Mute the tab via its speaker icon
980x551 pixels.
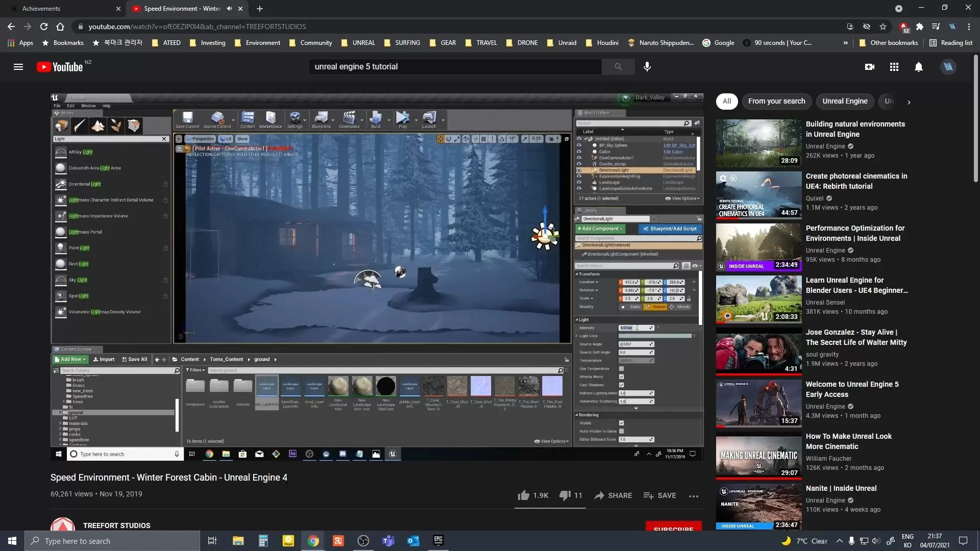(x=229, y=9)
